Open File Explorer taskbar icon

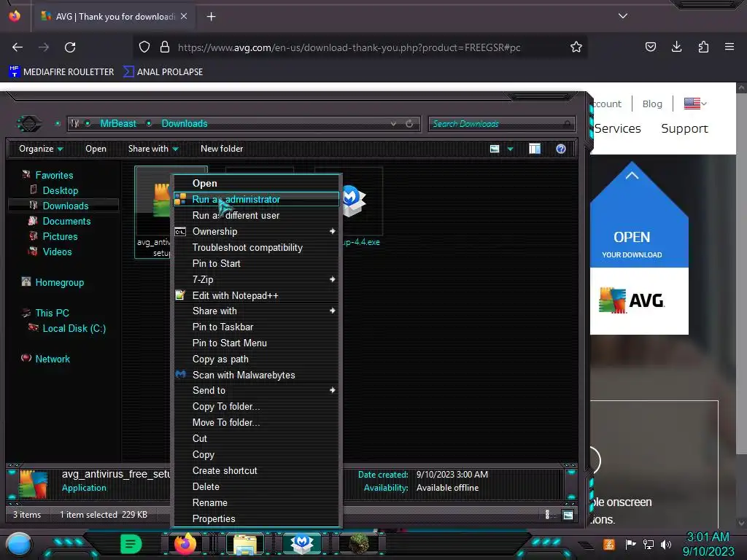[245, 544]
